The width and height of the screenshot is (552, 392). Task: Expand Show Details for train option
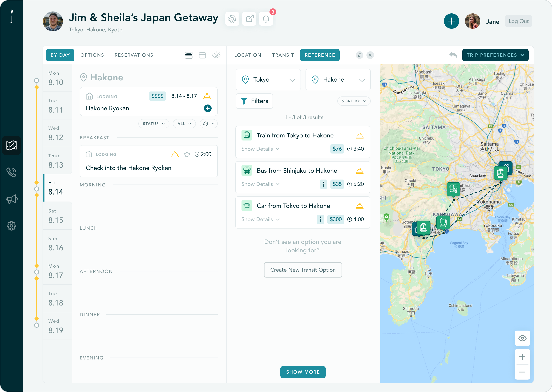coord(260,149)
